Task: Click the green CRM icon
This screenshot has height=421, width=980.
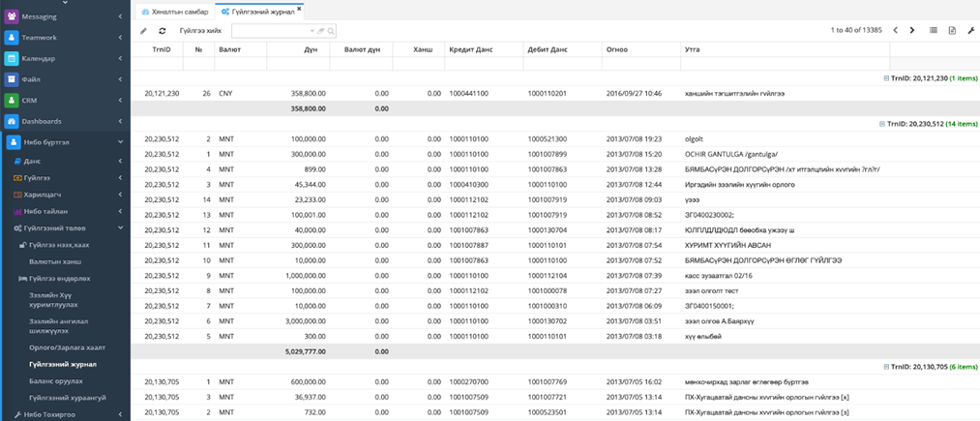Action: tap(12, 100)
